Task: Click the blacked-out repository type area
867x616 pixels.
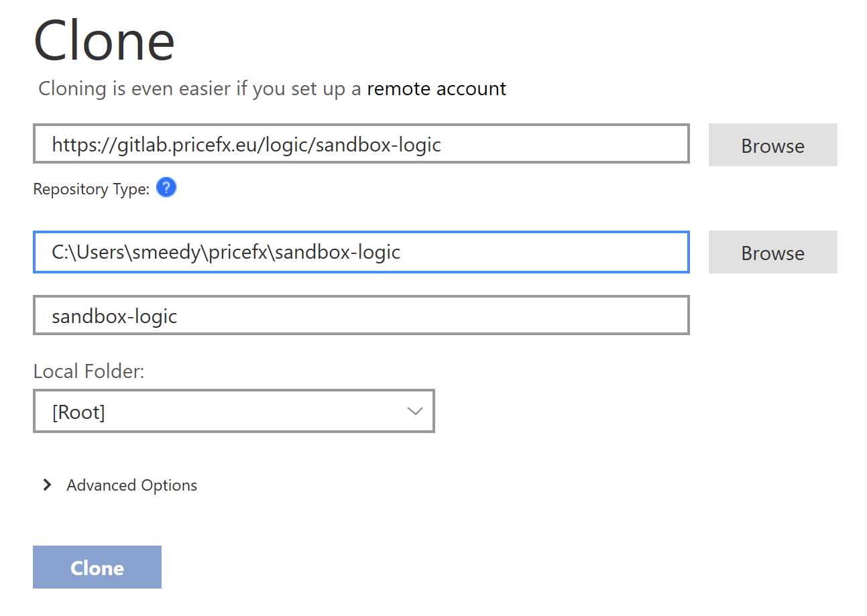Action: click(389, 194)
